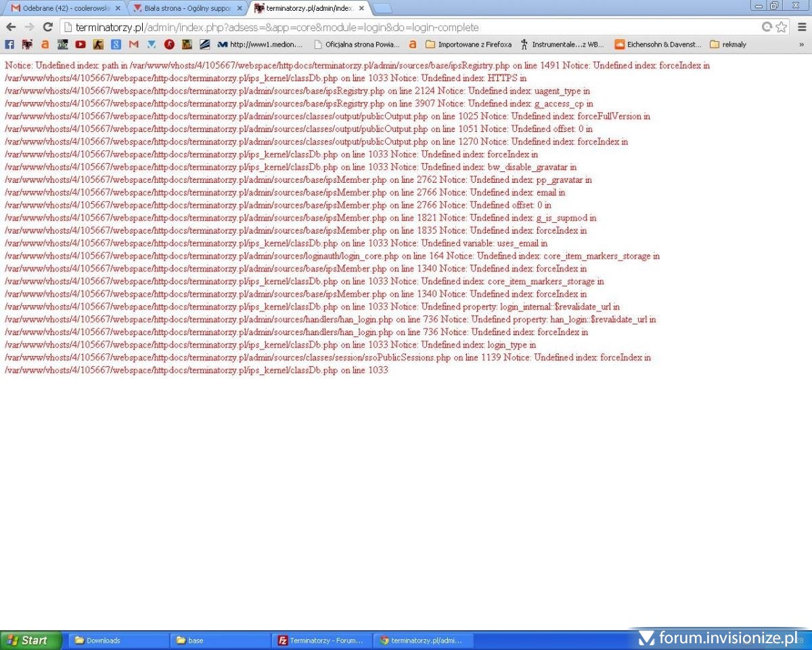Open the orange 'a' bookmark before Importowane folder
The height and width of the screenshot is (650, 812).
(413, 44)
